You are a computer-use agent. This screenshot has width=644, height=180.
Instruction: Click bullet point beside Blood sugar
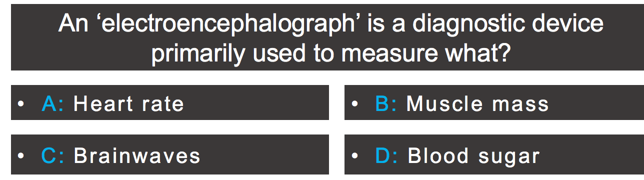pos(354,156)
